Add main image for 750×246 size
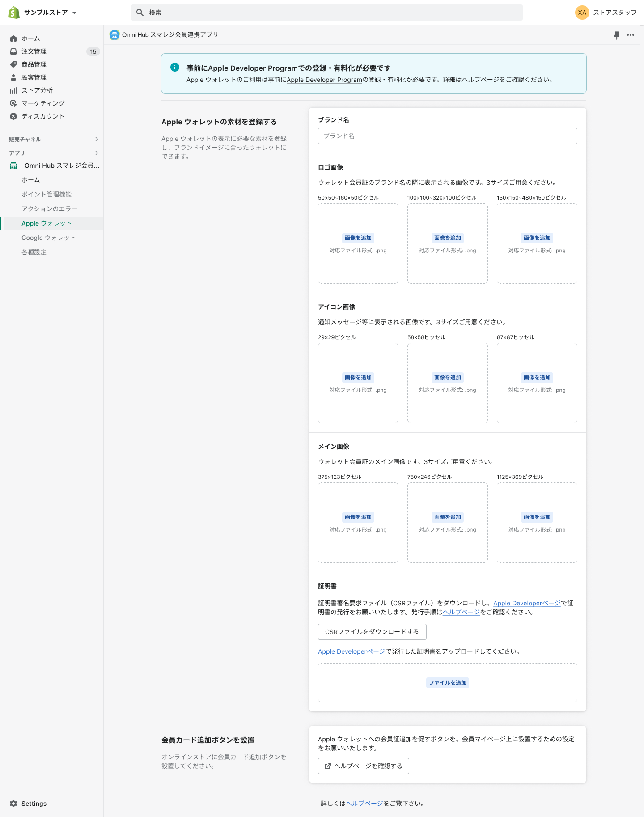 coord(448,517)
